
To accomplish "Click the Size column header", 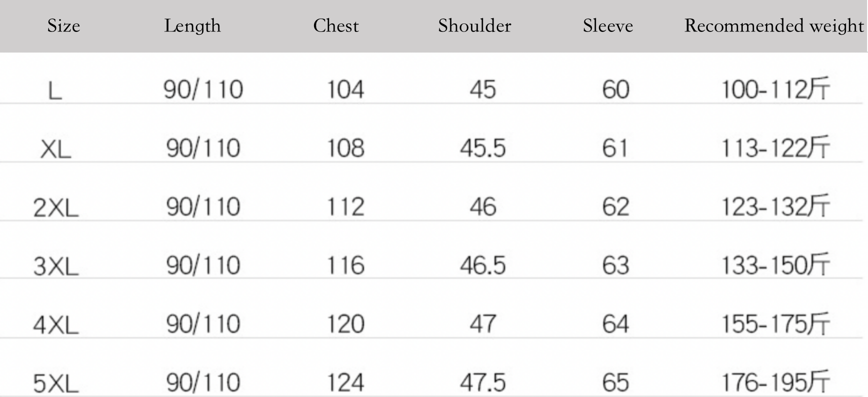I will pos(64,26).
